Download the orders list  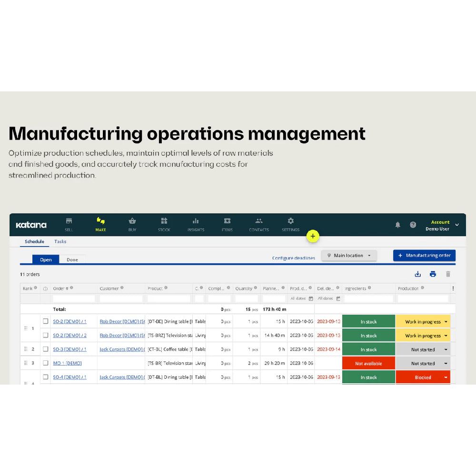(x=418, y=274)
